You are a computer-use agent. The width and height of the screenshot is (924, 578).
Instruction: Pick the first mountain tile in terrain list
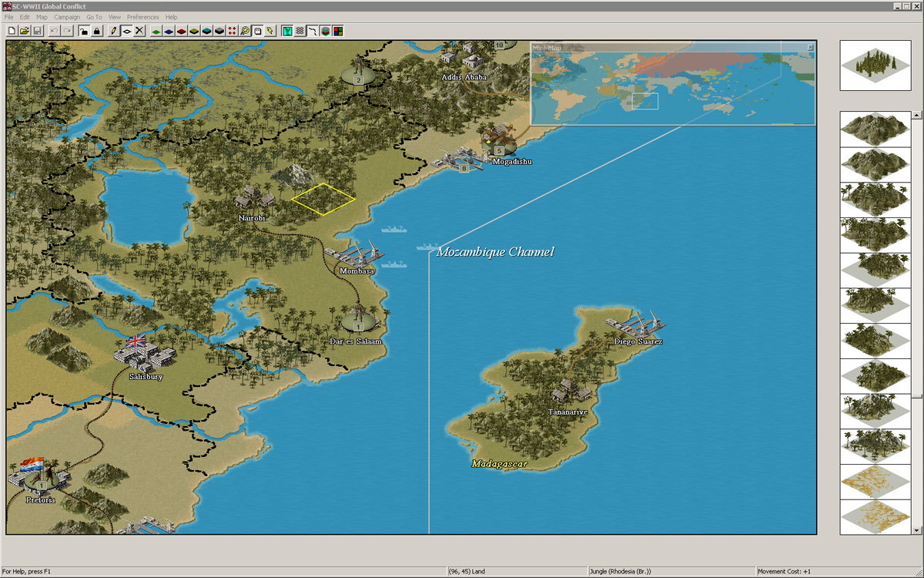coord(874,129)
